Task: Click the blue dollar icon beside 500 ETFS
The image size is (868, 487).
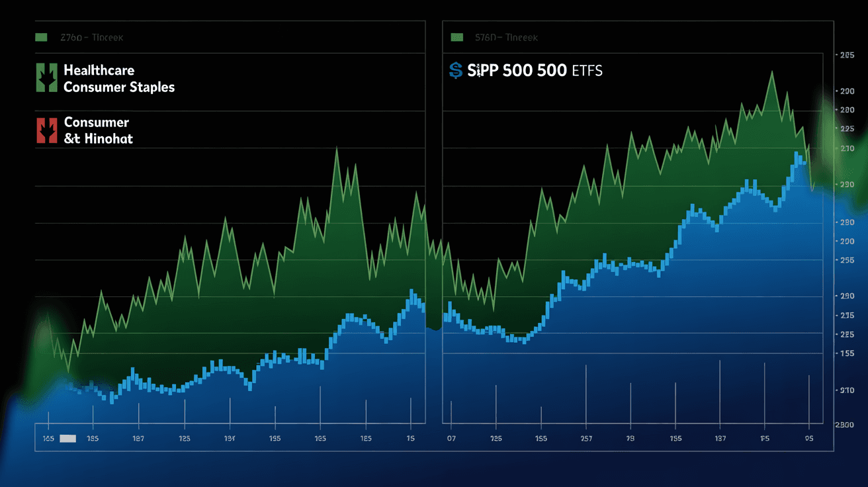Action: (455, 70)
